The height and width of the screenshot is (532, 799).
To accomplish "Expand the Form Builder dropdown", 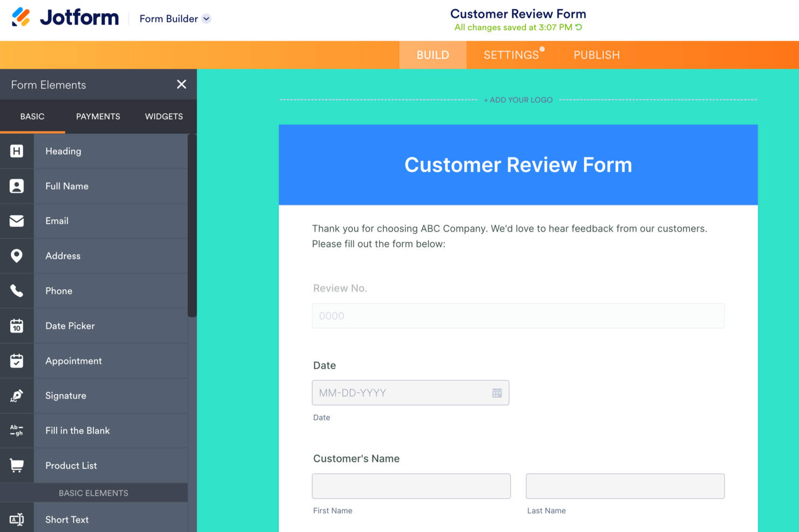I will pos(174,18).
